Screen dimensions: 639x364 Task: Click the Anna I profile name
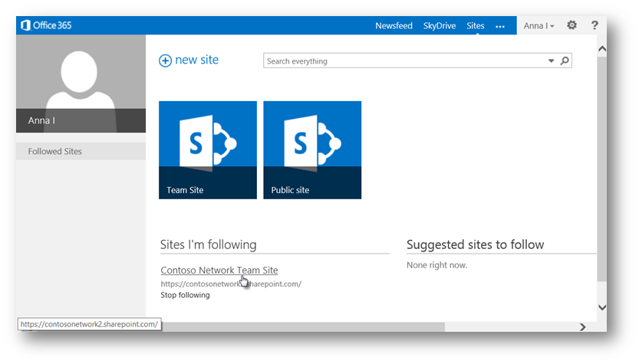(x=41, y=120)
